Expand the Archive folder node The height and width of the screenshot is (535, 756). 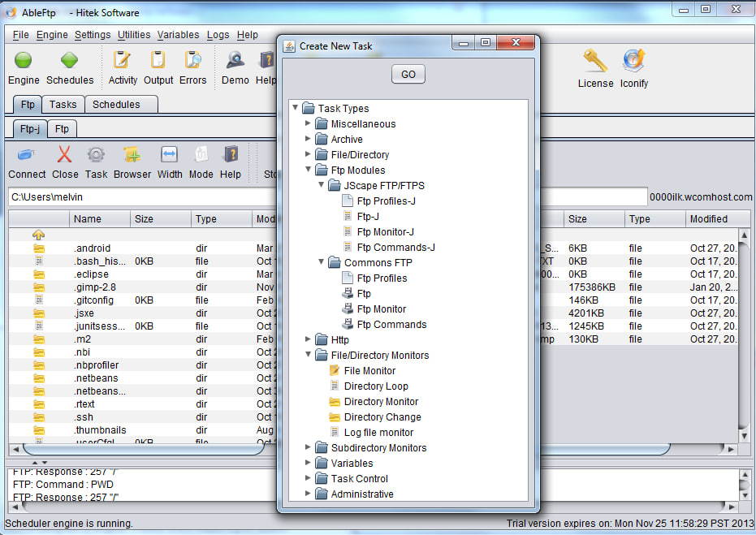(x=308, y=139)
